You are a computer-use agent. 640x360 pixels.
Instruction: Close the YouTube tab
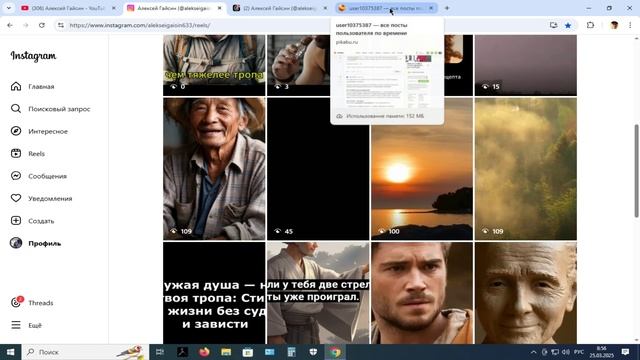coord(114,8)
